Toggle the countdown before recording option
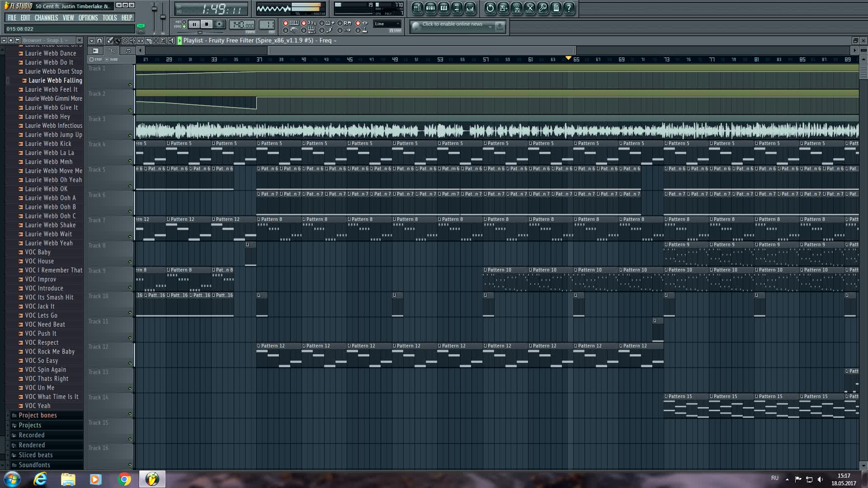This screenshot has width=868, height=488. [x=304, y=23]
